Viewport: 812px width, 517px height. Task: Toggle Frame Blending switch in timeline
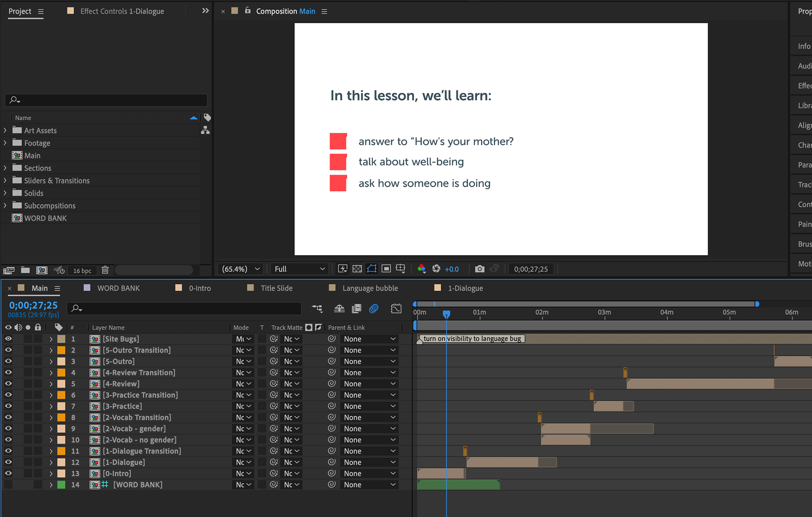(x=357, y=308)
